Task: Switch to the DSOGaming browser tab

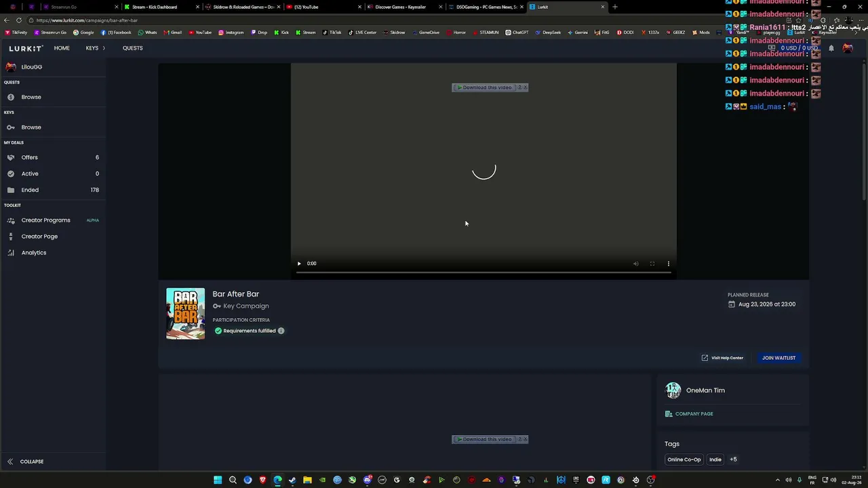Action: point(486,7)
